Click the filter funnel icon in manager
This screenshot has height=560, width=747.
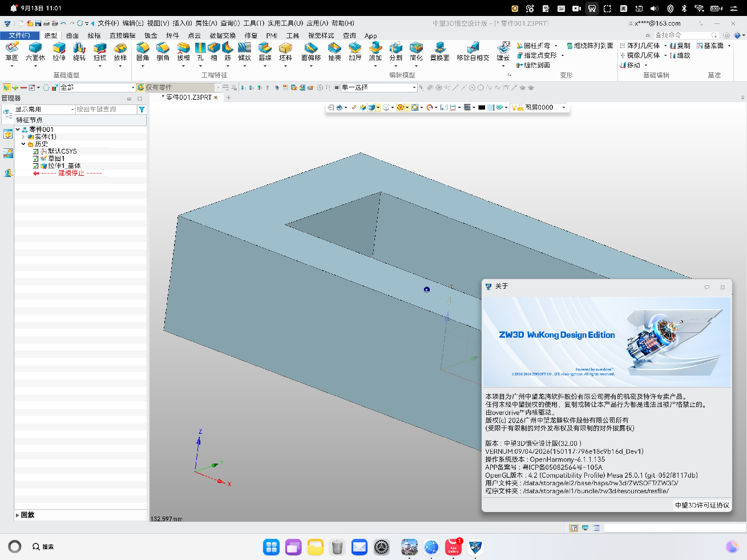142,110
